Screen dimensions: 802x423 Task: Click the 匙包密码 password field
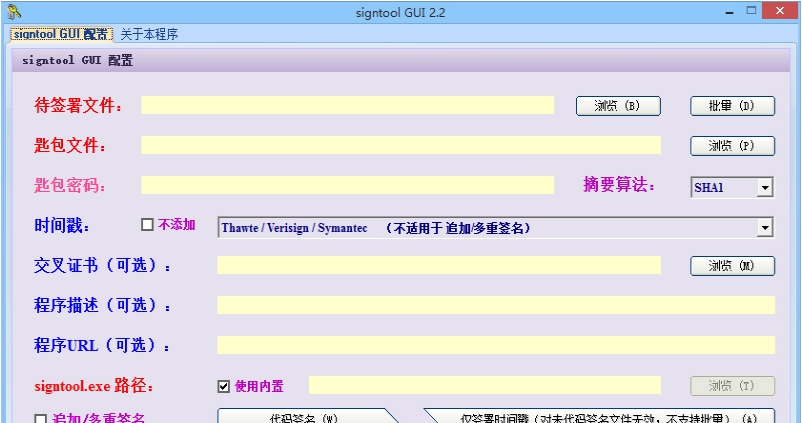pos(347,185)
